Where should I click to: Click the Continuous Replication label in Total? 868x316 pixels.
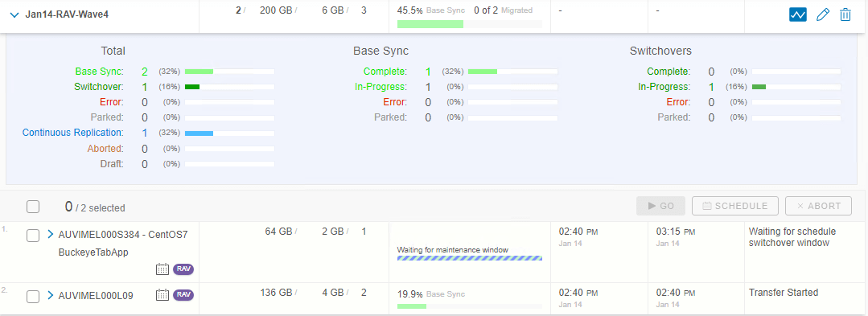coord(73,133)
